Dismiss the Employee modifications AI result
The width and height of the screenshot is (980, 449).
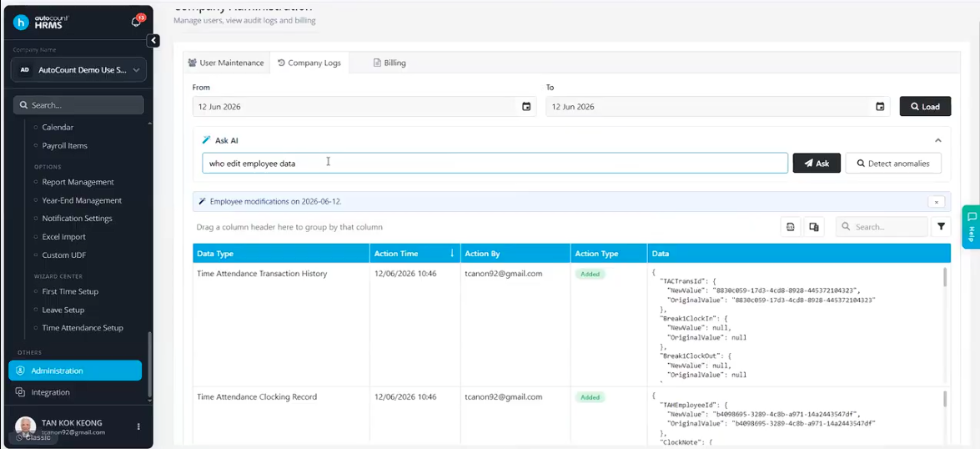(937, 201)
